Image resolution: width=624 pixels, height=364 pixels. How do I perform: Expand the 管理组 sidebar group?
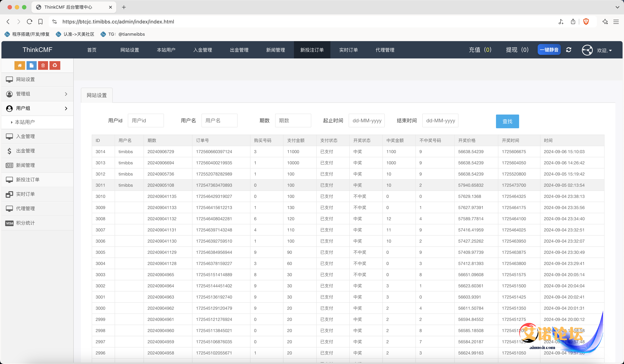point(37,94)
